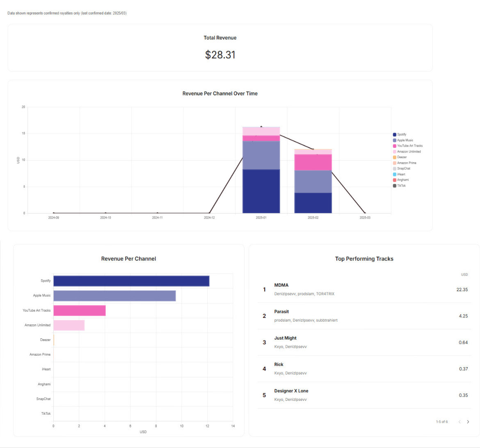Image resolution: width=480 pixels, height=448 pixels.
Task: Click the 2025-01 Spotify stacked bar segment
Action: tap(261, 191)
